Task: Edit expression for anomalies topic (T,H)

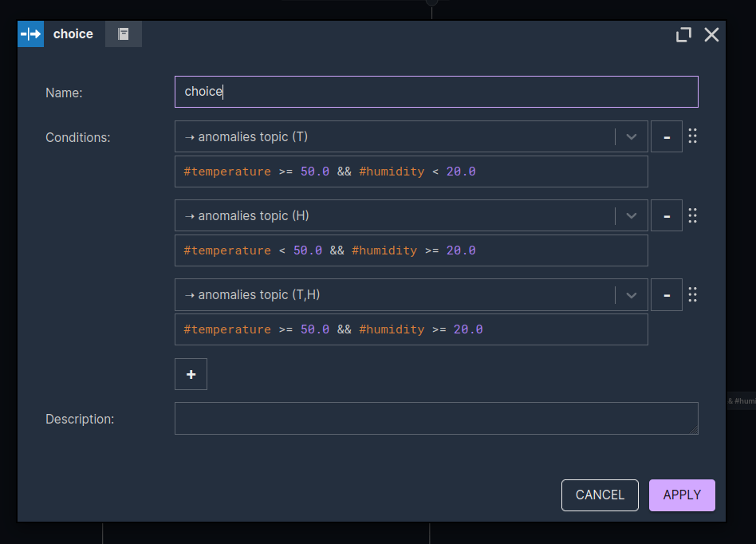Action: click(411, 330)
